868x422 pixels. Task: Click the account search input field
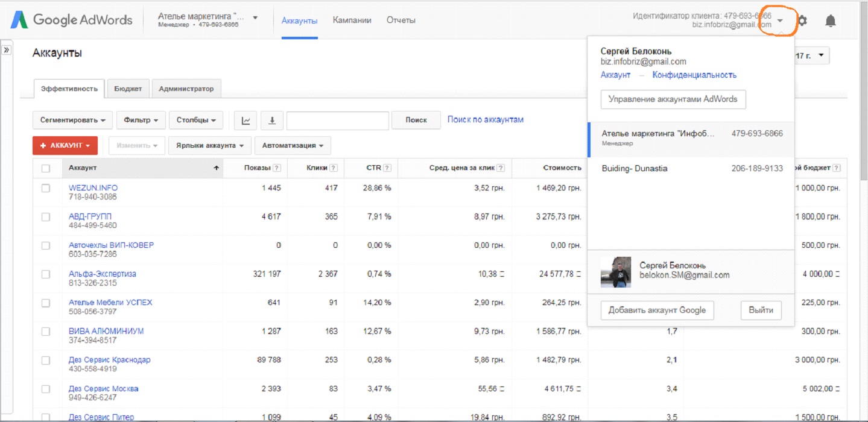tap(337, 120)
